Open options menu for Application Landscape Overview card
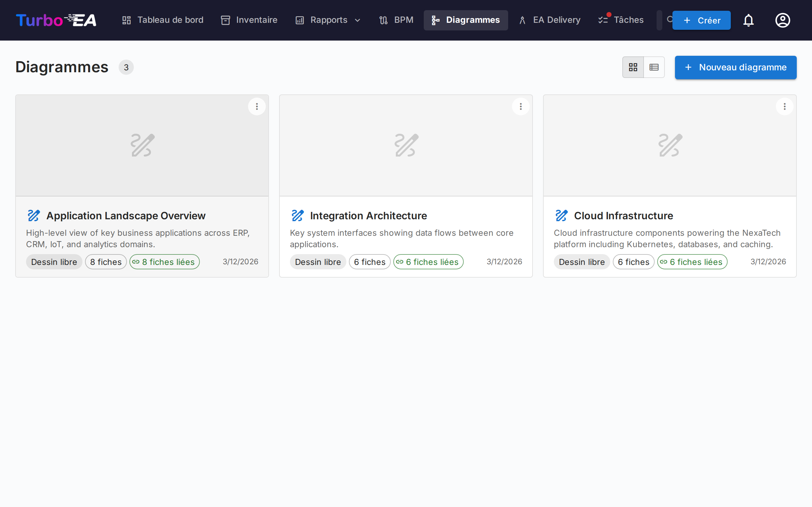 [x=257, y=107]
